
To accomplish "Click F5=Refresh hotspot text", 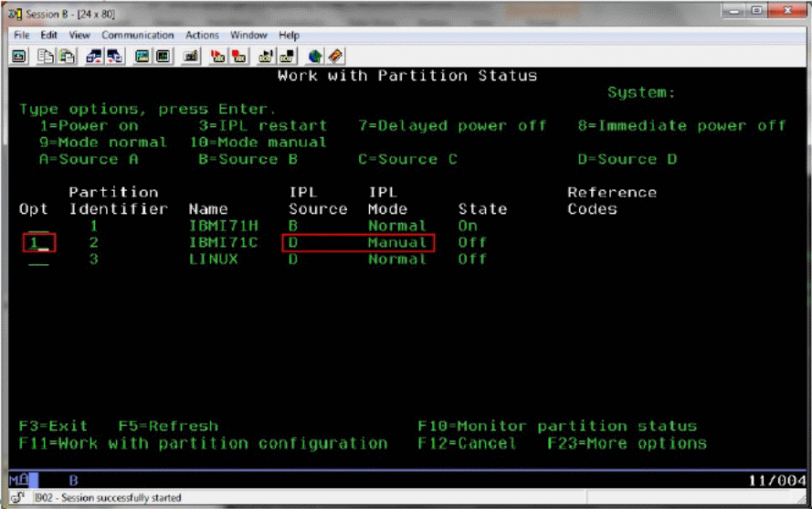I will (x=168, y=427).
